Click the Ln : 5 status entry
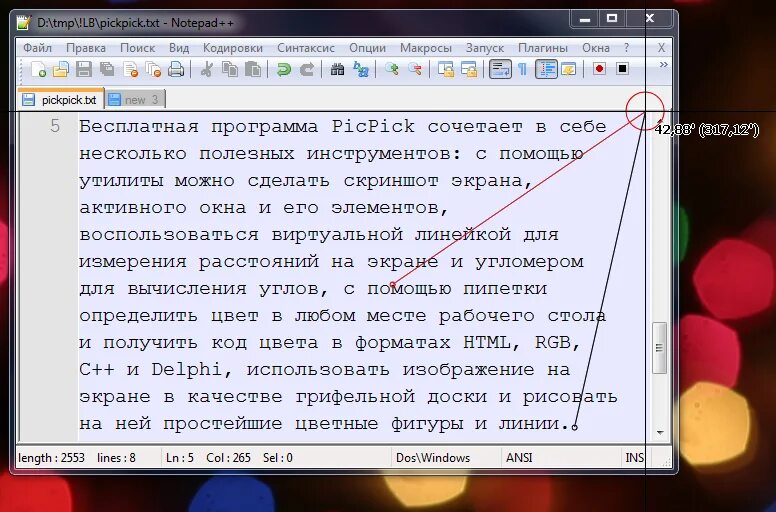The image size is (776, 512). pos(179,458)
